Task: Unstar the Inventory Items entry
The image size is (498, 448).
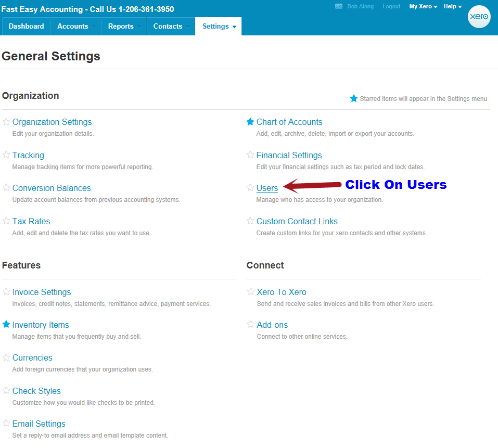Action: click(6, 325)
